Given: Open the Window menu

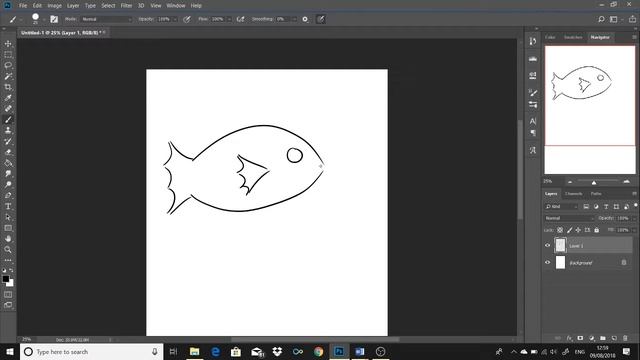Looking at the screenshot, I should (176, 6).
